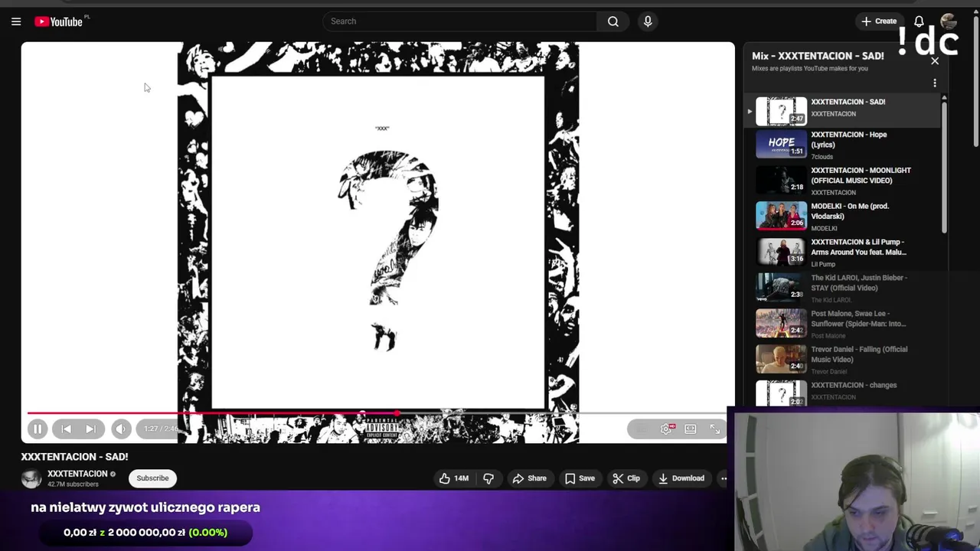Click the Mix - XXXTENTACION - SAD! title
Viewport: 980px width, 551px height.
[818, 56]
